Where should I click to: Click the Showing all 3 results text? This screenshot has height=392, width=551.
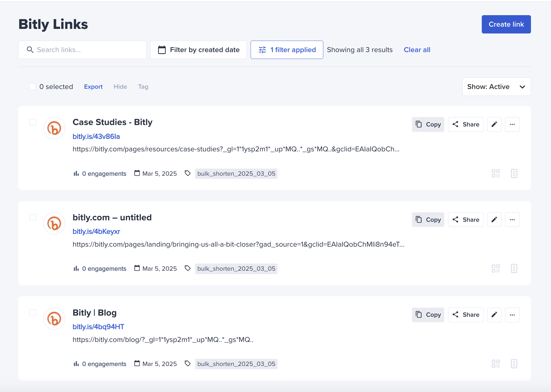coord(360,50)
